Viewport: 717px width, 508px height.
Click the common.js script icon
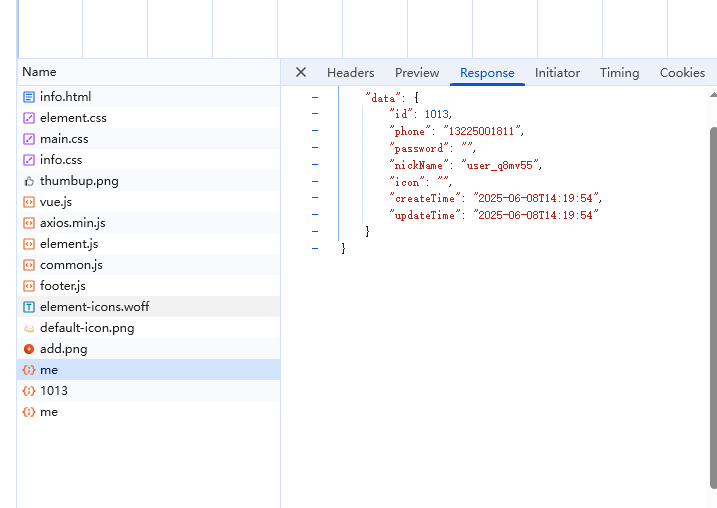coord(29,265)
